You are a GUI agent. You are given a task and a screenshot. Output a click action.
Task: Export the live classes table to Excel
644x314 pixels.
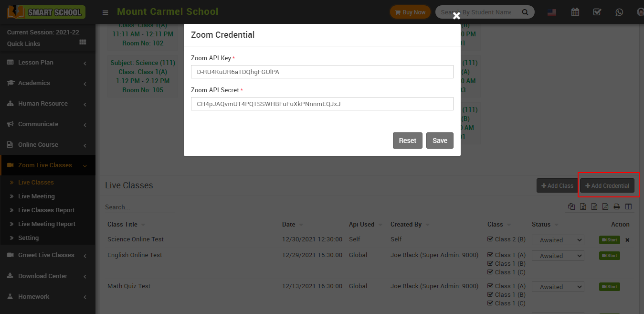[x=583, y=206]
